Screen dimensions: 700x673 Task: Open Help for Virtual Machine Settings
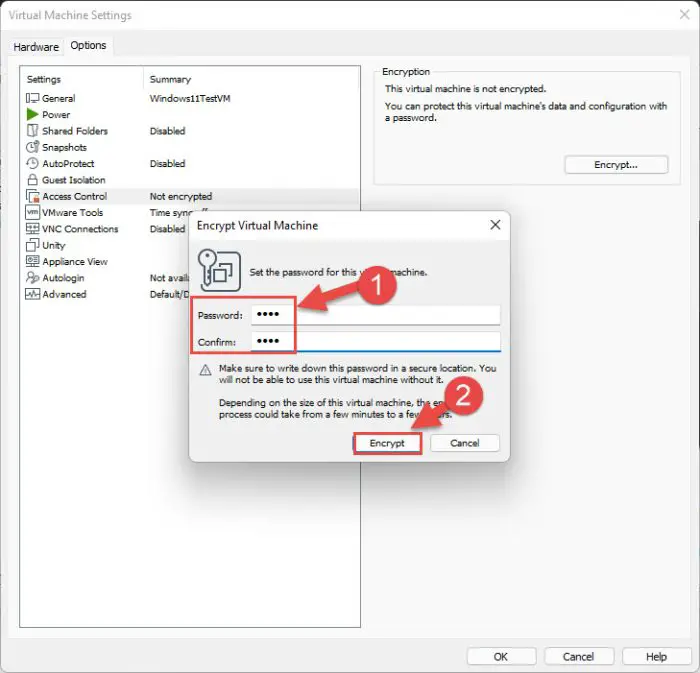(656, 656)
